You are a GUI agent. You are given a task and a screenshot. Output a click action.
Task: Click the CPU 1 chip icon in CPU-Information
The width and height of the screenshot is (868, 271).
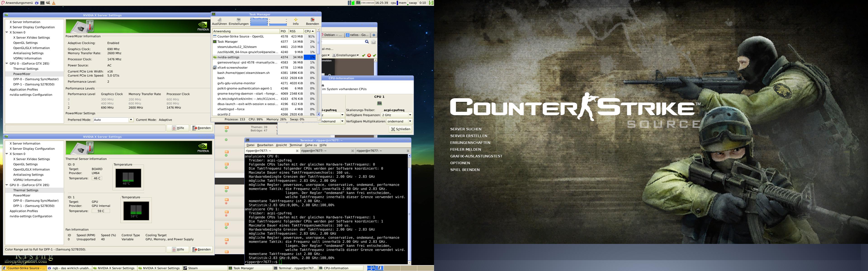click(379, 103)
